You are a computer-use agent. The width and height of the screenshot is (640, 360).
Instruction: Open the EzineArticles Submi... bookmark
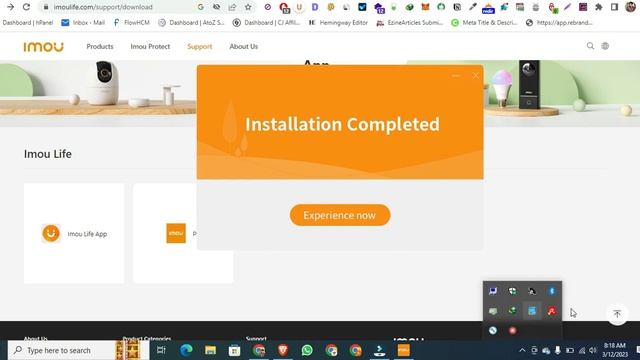[409, 23]
